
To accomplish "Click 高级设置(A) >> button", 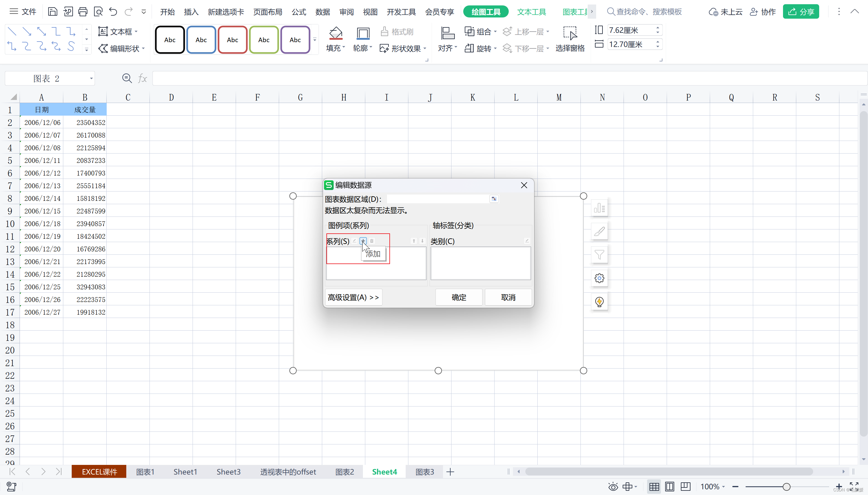I will (x=354, y=297).
